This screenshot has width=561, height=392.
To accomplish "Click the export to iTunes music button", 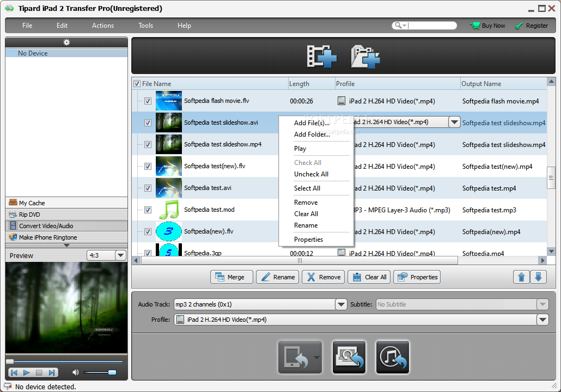I will click(x=393, y=357).
